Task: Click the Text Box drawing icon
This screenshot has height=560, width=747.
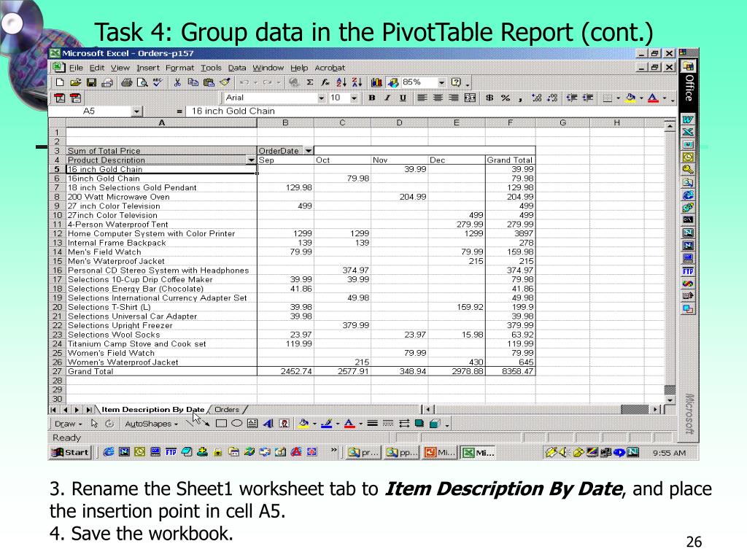Action: point(252,424)
